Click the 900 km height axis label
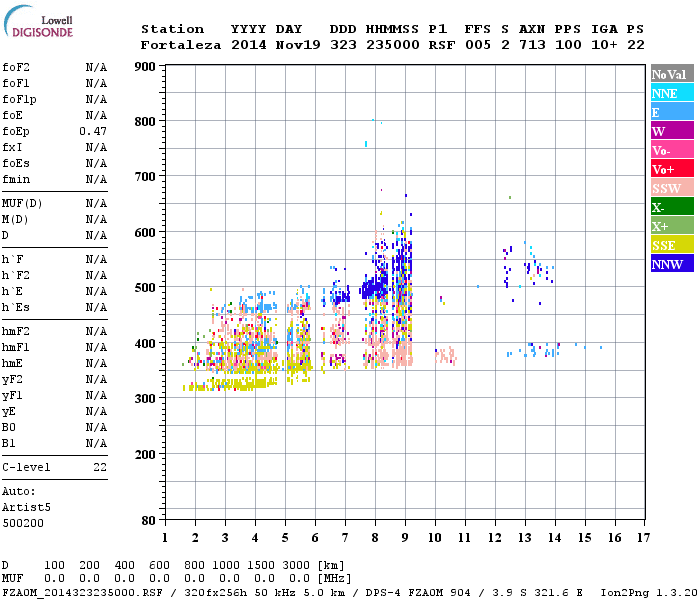 click(x=145, y=67)
